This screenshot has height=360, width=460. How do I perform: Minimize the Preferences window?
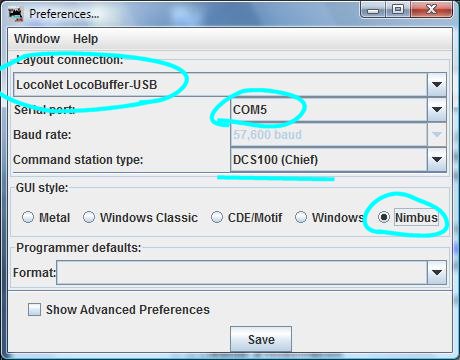coord(373,11)
